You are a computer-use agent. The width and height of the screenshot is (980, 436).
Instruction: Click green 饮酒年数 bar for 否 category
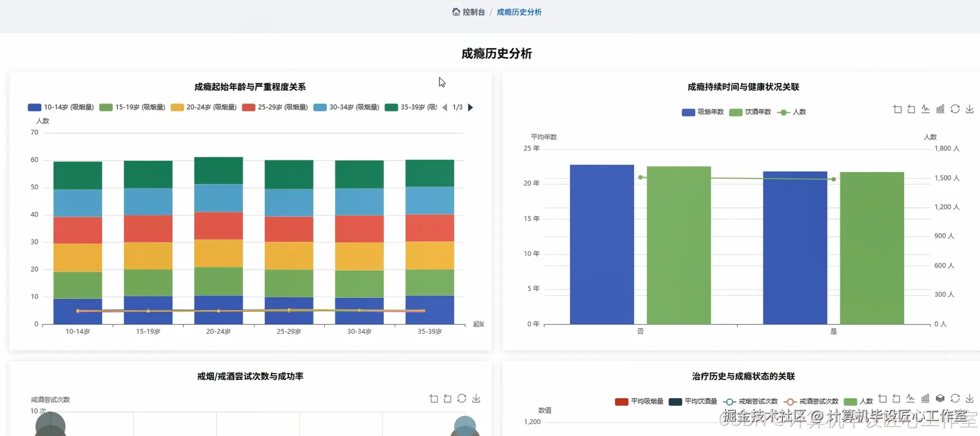tap(679, 245)
